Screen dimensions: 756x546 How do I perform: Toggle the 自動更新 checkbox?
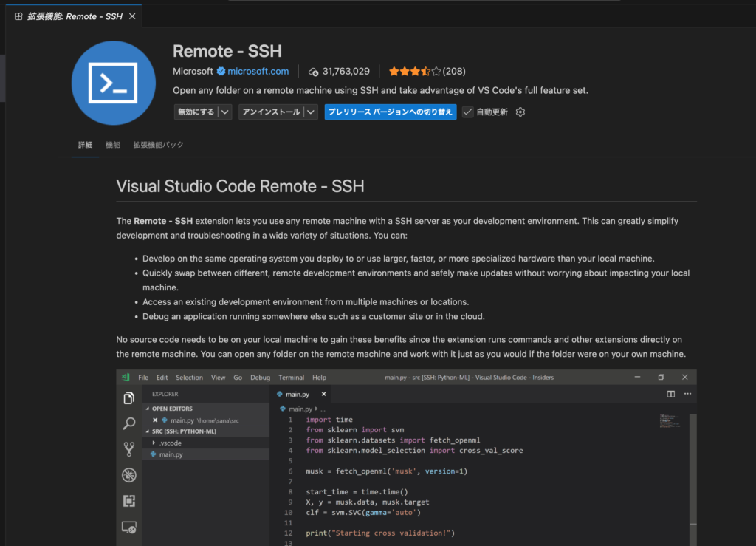pyautogui.click(x=467, y=112)
